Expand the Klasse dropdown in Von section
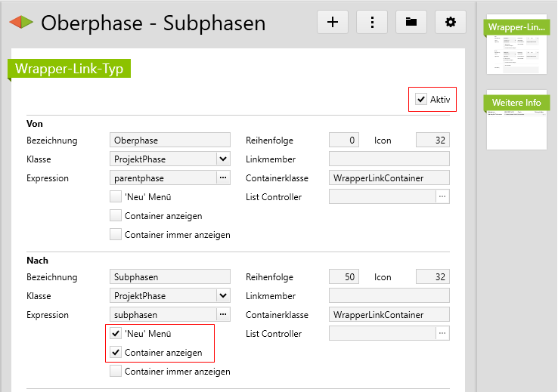 (x=222, y=159)
